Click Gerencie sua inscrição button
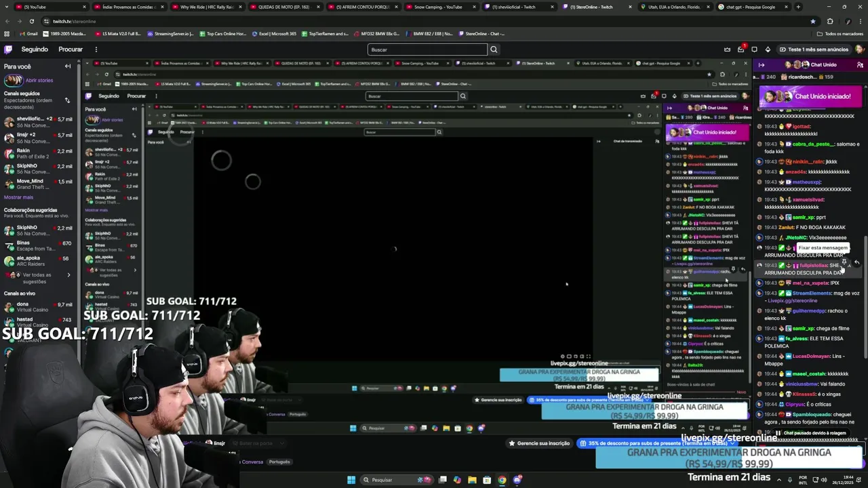 [x=539, y=443]
